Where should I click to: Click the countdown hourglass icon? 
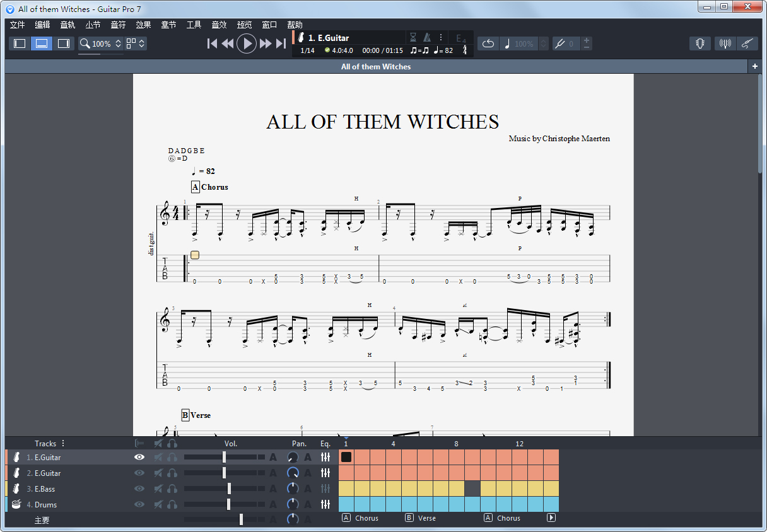tap(413, 37)
